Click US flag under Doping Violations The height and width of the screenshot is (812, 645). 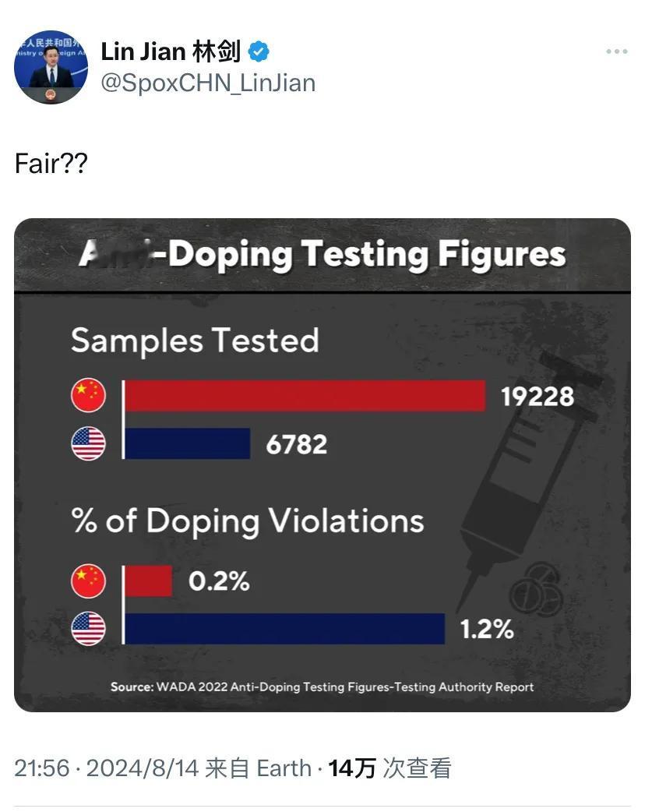(88, 629)
